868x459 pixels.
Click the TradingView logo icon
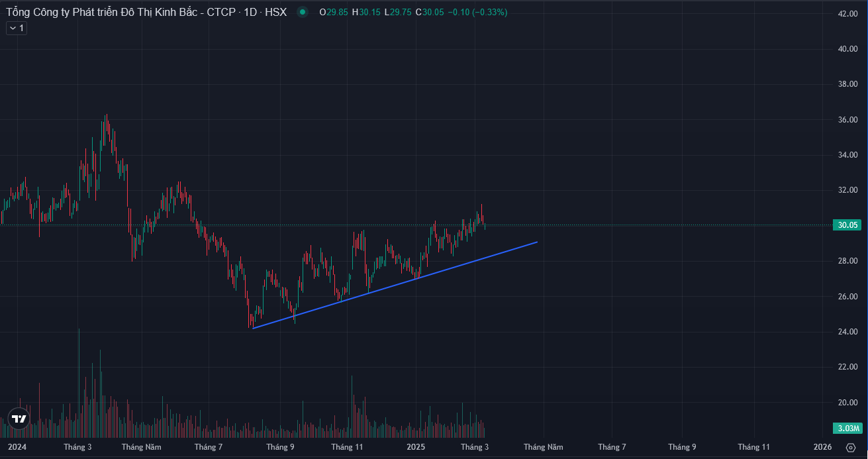coord(19,419)
